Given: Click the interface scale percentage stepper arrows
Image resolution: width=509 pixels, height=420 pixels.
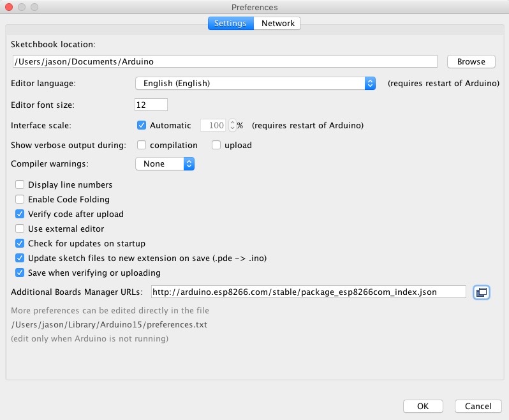Looking at the screenshot, I should click(x=232, y=125).
